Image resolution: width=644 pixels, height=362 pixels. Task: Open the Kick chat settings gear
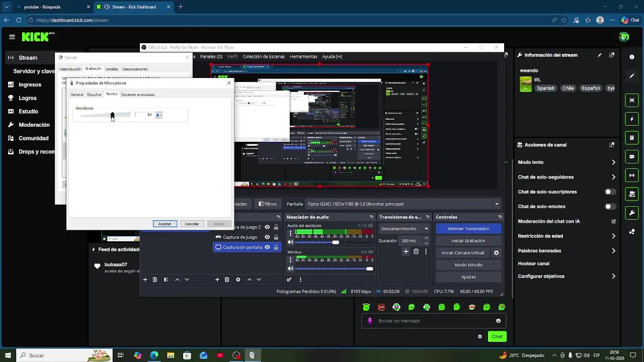(x=480, y=336)
